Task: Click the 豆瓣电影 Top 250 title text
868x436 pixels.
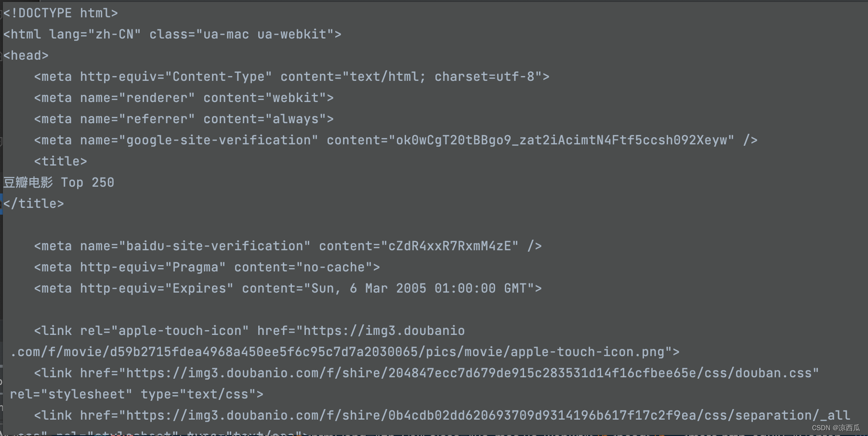Action: pyautogui.click(x=59, y=182)
